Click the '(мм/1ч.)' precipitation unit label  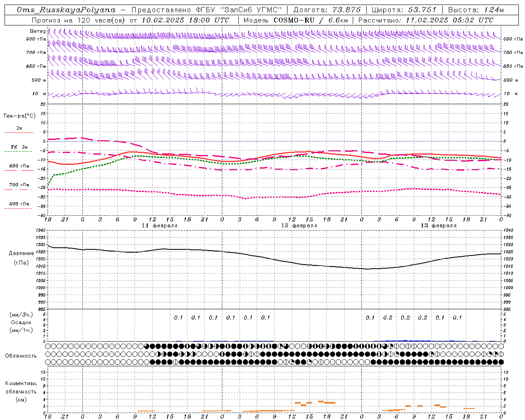click(x=21, y=330)
